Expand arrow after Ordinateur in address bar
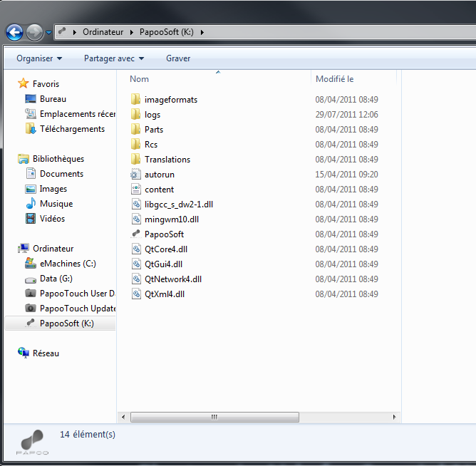476x466 pixels. click(132, 32)
